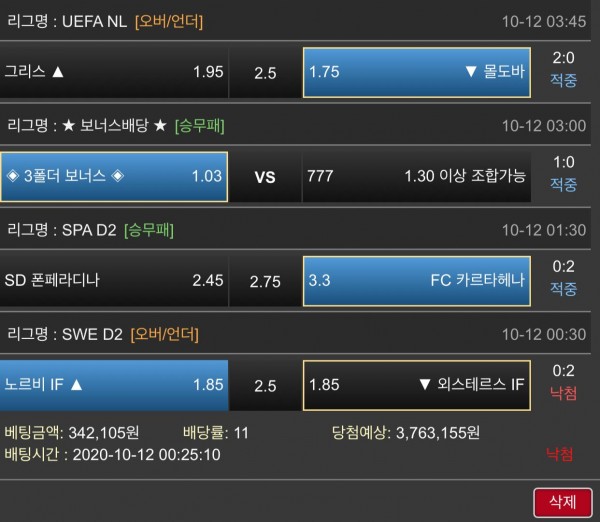Click the 2.5 handicap for UEFA NL
The width and height of the screenshot is (600, 522).
265,72
